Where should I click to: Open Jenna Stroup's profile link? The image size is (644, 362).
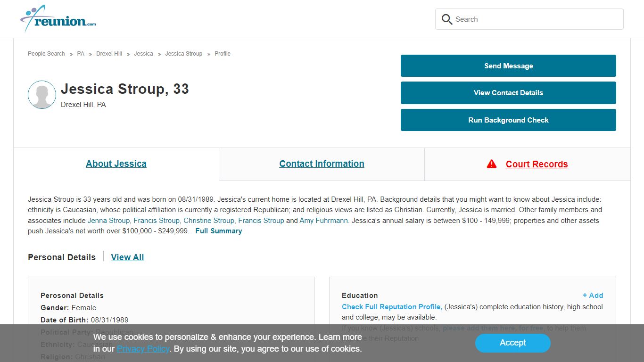(109, 221)
